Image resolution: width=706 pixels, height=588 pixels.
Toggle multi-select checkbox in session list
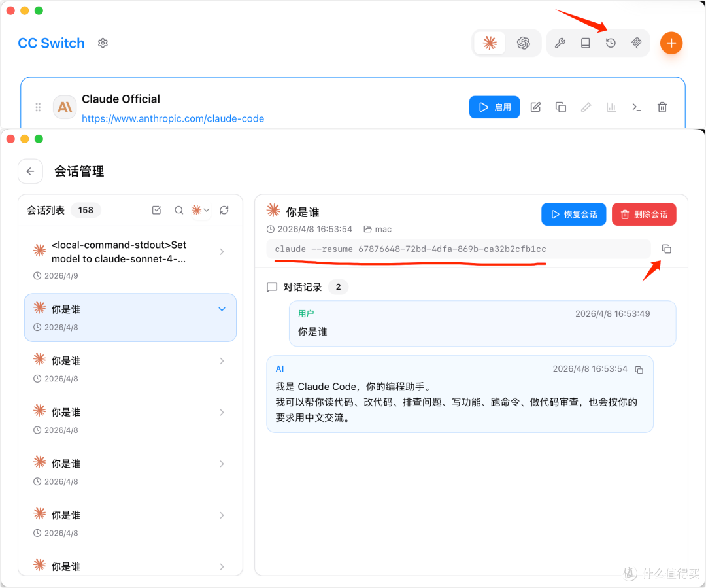coord(157,210)
